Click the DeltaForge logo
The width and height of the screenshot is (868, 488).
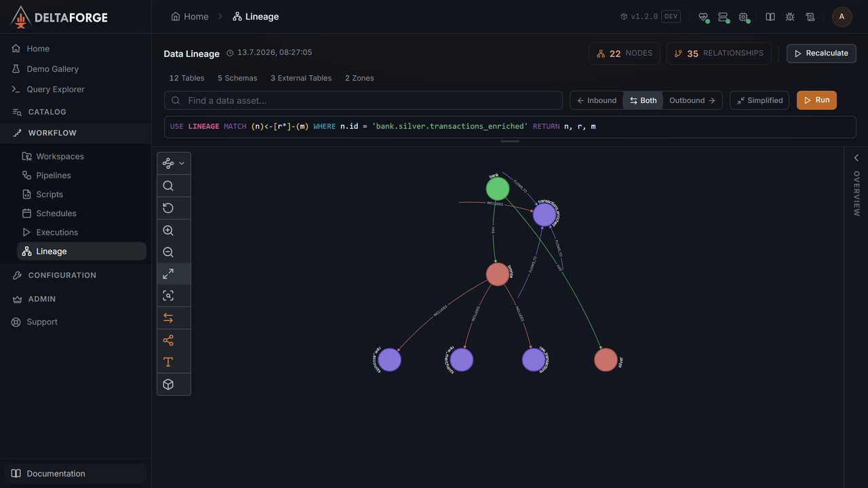[60, 17]
